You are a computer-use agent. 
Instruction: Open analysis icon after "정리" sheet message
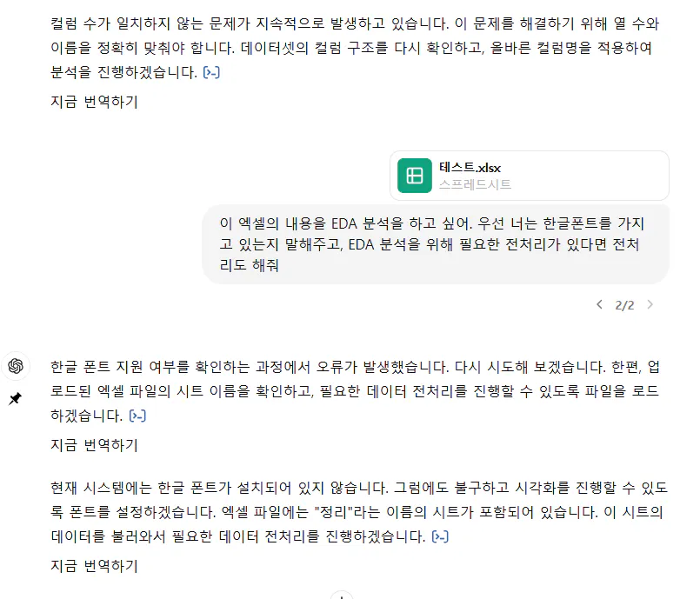441,536
